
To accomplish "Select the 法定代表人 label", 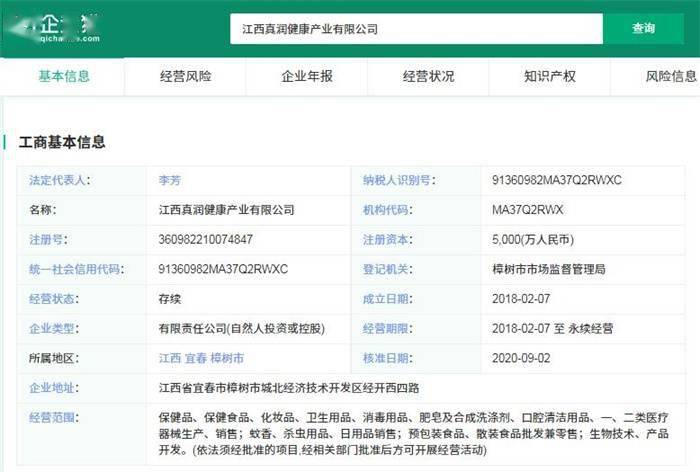I will click(x=59, y=180).
